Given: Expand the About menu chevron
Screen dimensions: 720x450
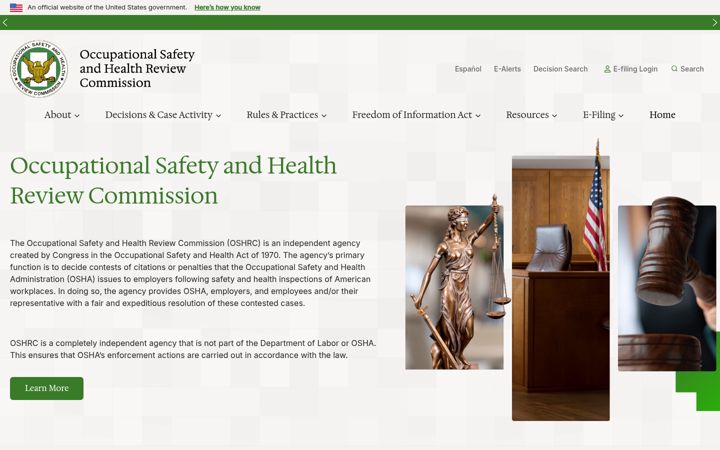Looking at the screenshot, I should [77, 116].
